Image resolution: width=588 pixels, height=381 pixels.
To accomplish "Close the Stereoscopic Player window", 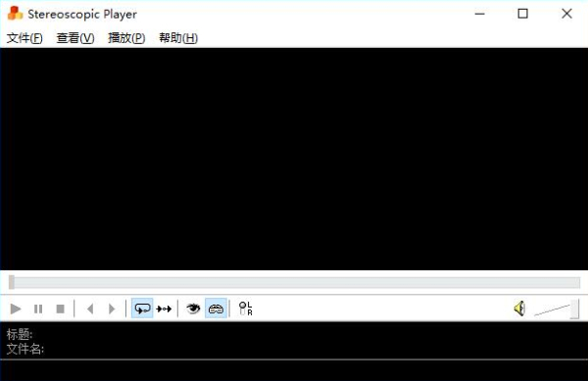I will click(x=566, y=14).
